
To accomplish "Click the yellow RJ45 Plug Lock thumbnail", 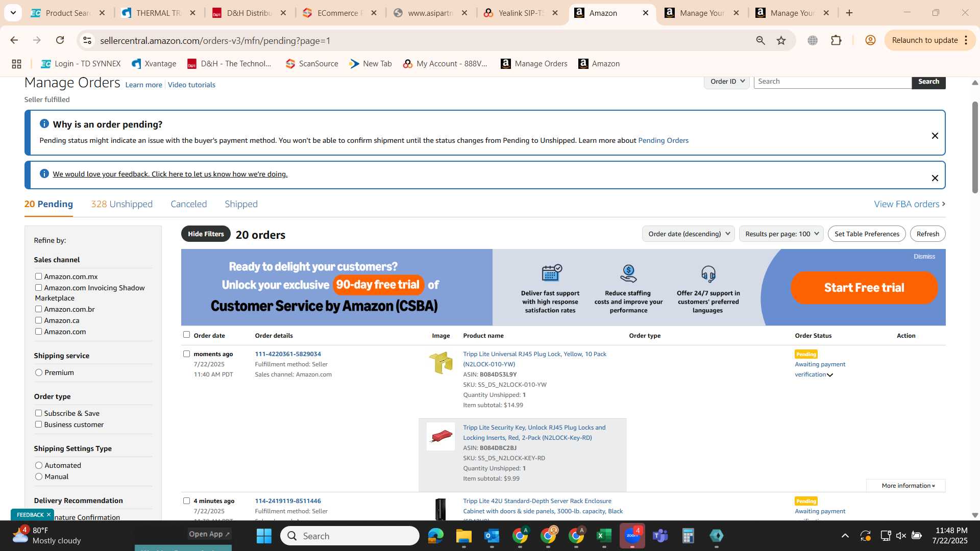I will tap(440, 363).
